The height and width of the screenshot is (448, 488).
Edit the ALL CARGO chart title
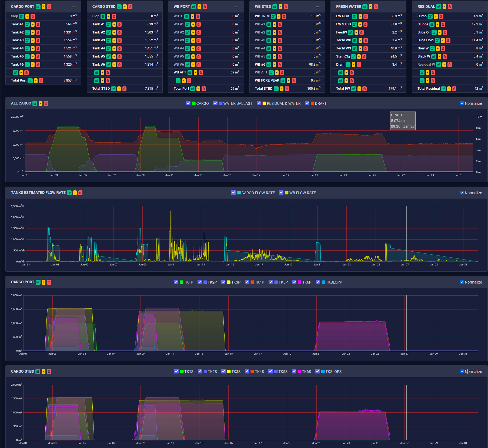(x=35, y=103)
